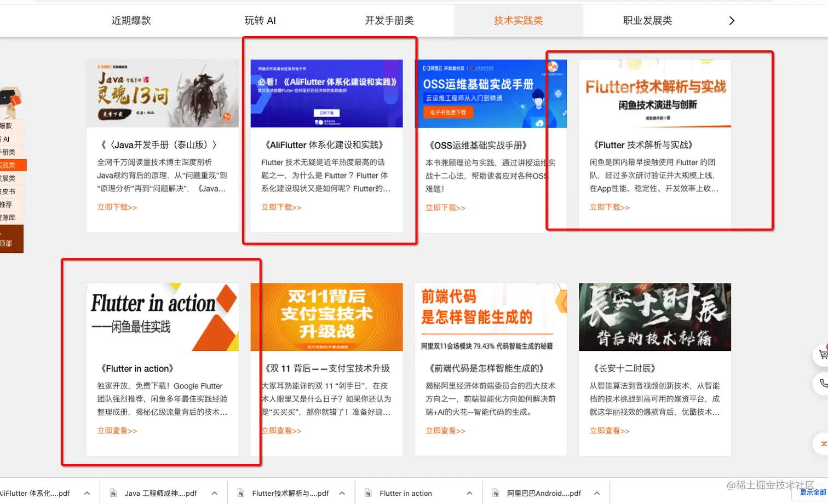Open download options for 阿里巴巴Android pdf
The width and height of the screenshot is (828, 504).
597,493
